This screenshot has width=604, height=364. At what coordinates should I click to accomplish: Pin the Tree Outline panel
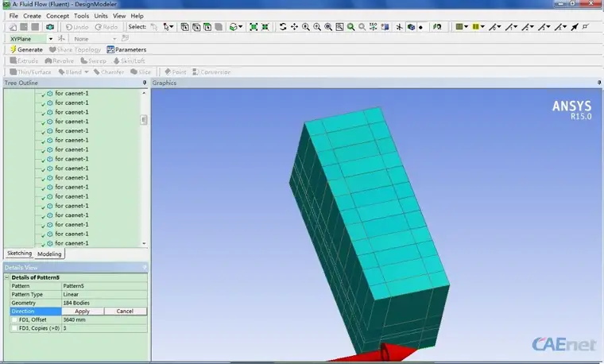[x=145, y=83]
